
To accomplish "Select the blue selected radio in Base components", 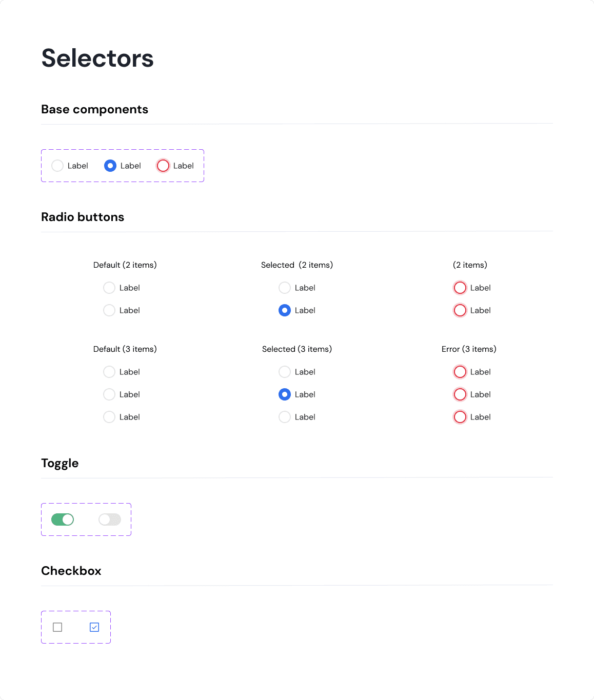I will (110, 166).
